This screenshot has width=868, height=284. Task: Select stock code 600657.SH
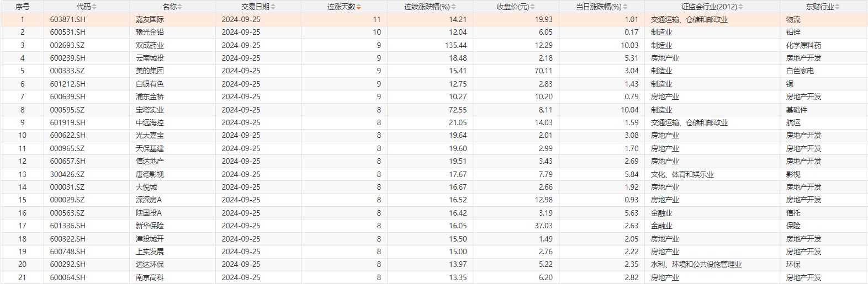[x=68, y=161]
